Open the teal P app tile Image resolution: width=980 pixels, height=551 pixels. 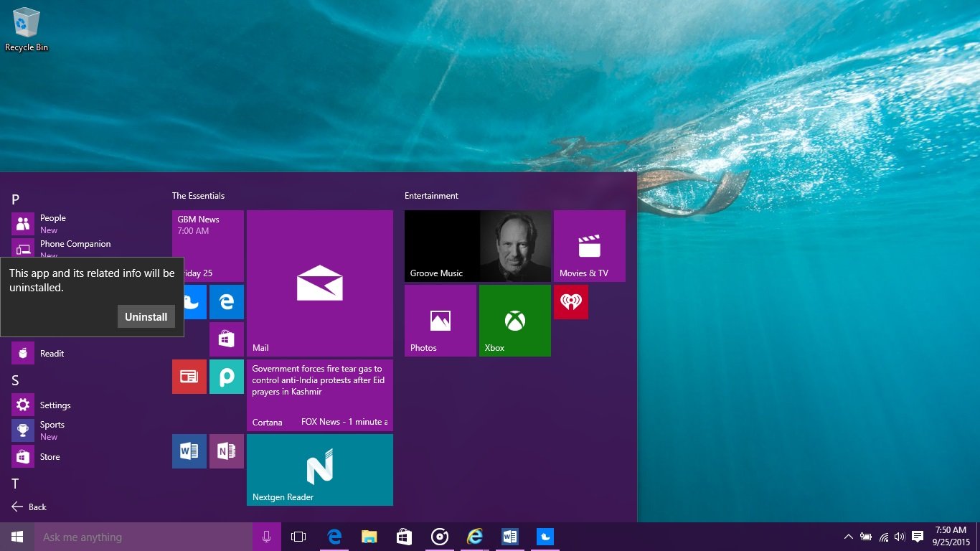point(227,377)
